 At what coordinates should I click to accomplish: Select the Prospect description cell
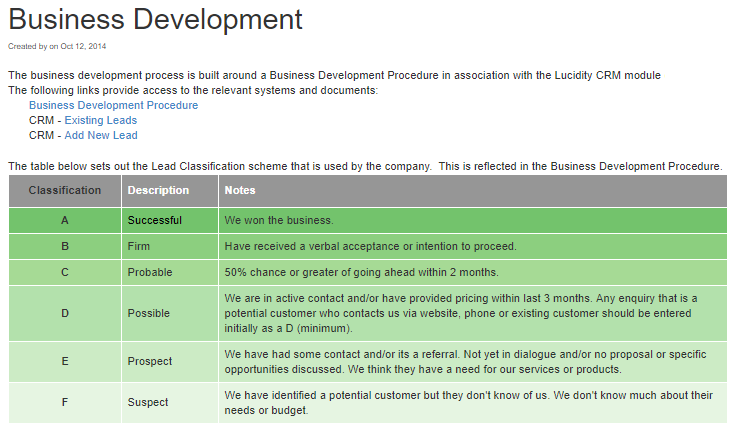150,361
